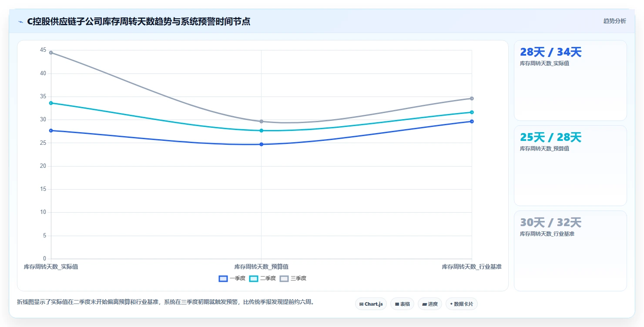Open the 28天 / 34天 data card
Image resolution: width=644 pixels, height=327 pixels.
(x=570, y=80)
